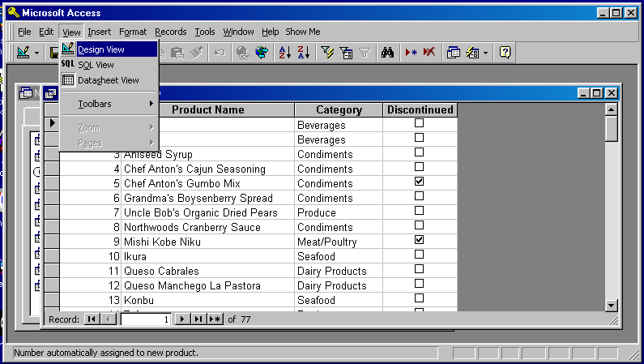Viewport: 644px width, 364px height.
Task: Choose SQL View menu entry
Action: [96, 65]
